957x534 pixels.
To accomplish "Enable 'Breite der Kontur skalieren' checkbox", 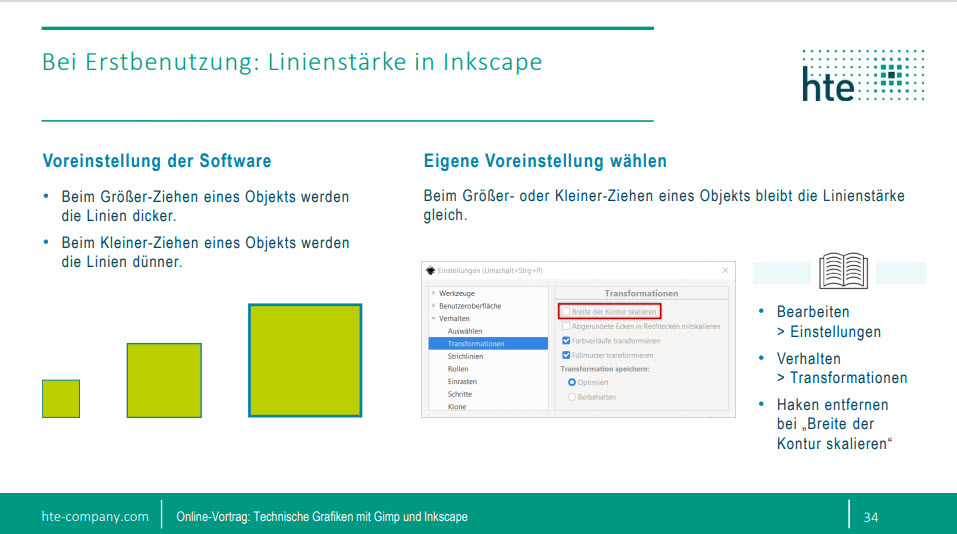I will (x=566, y=311).
